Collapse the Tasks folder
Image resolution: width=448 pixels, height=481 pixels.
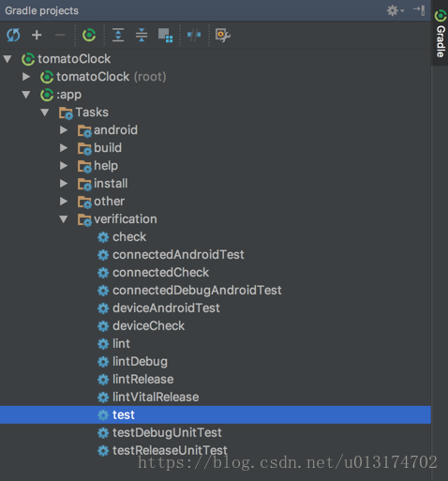coord(45,113)
